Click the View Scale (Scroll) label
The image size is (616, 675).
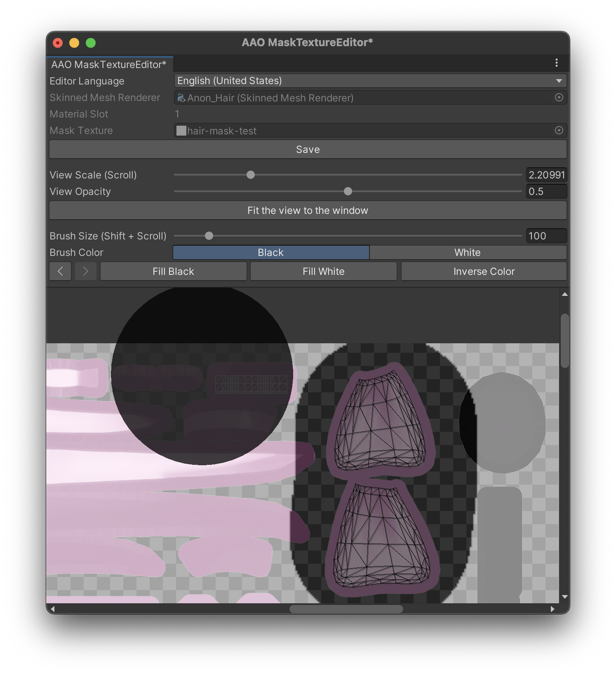[93, 175]
